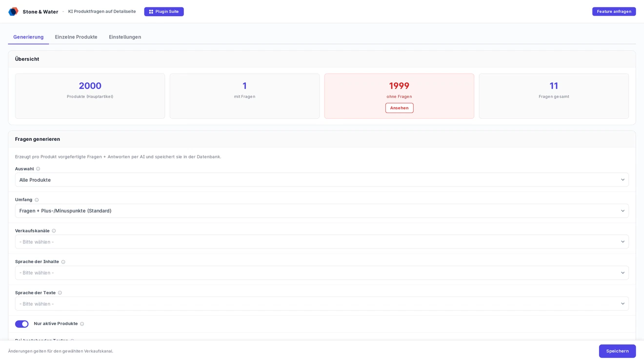Screen dimensions: 644x362
Task: Click the Stone & Water title text
Action: click(x=40, y=12)
